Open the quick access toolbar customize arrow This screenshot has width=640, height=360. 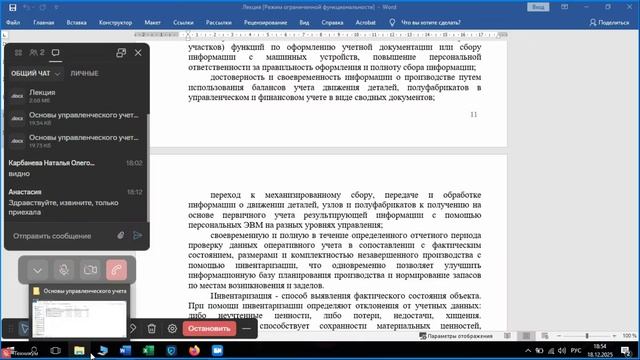pos(57,7)
